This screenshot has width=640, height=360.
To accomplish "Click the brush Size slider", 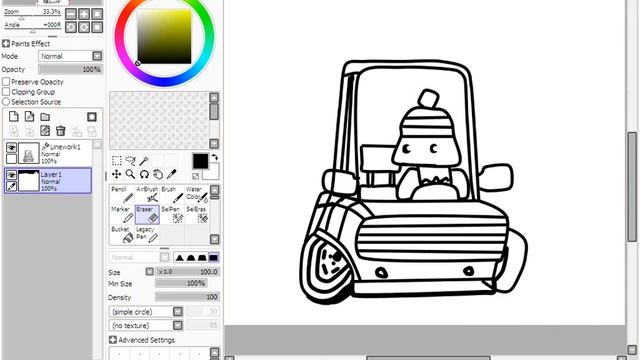I will (x=187, y=272).
